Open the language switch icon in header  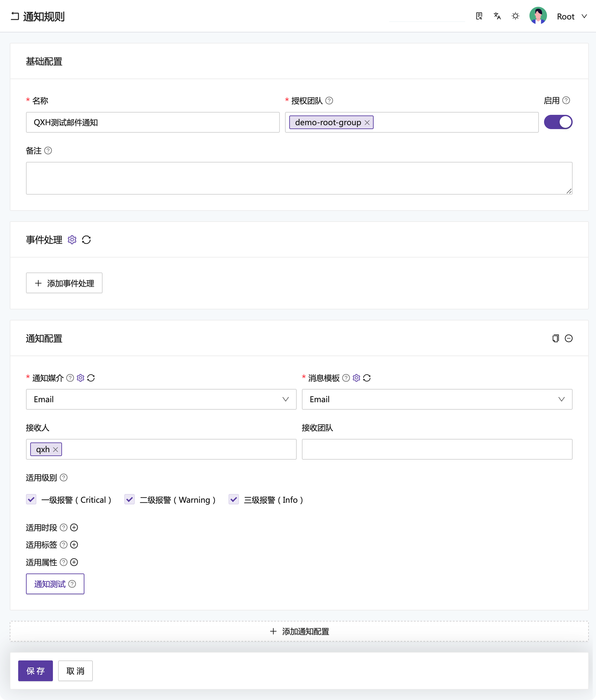[497, 16]
